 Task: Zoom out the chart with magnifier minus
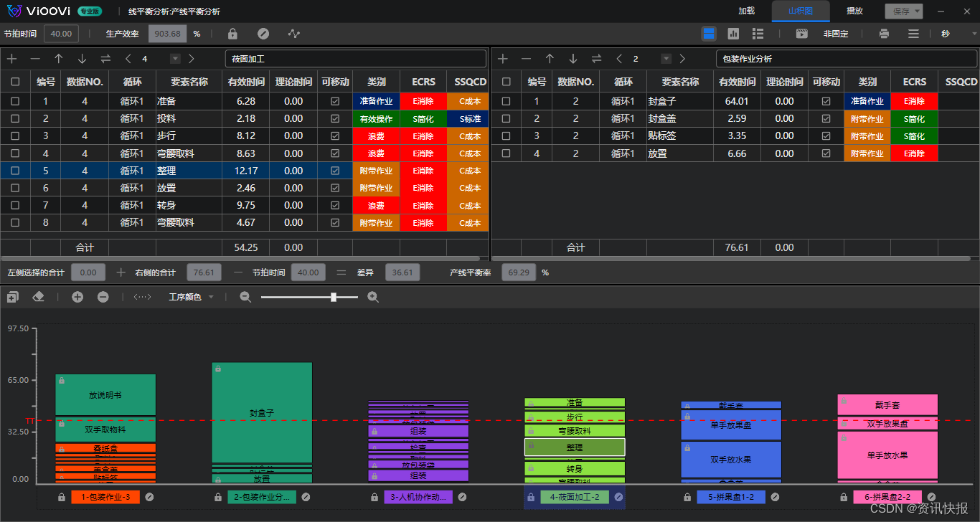(x=245, y=297)
